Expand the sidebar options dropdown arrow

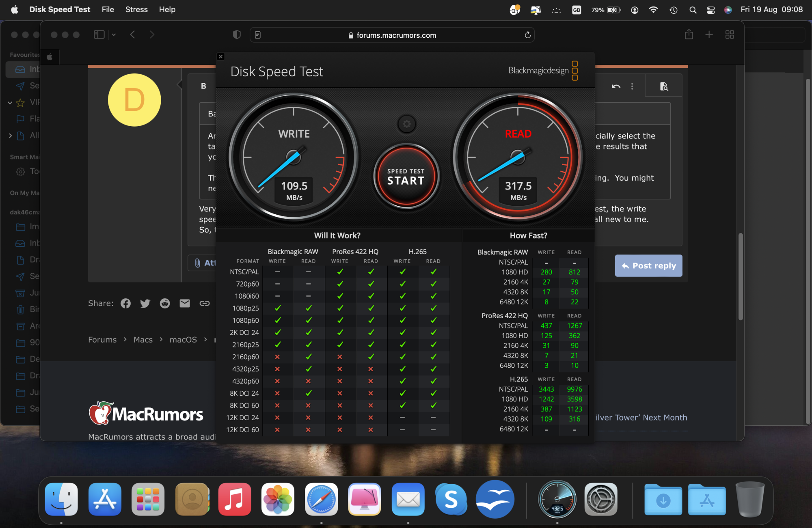click(114, 34)
